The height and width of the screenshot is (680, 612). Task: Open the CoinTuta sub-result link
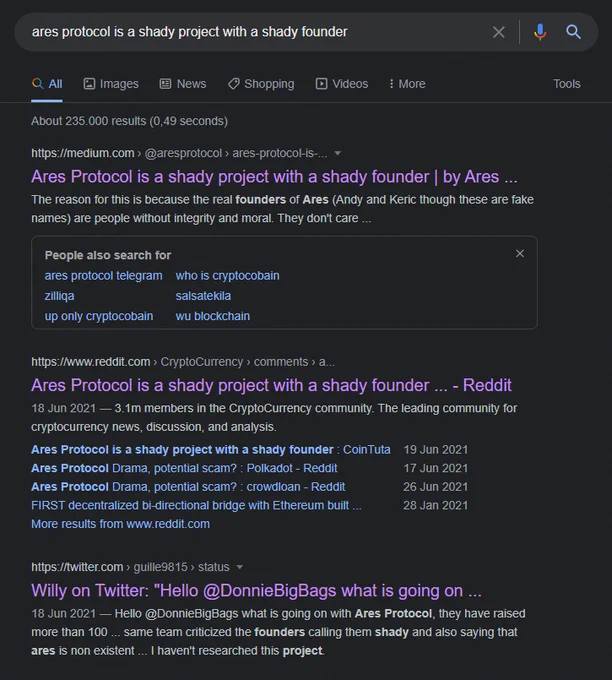211,450
